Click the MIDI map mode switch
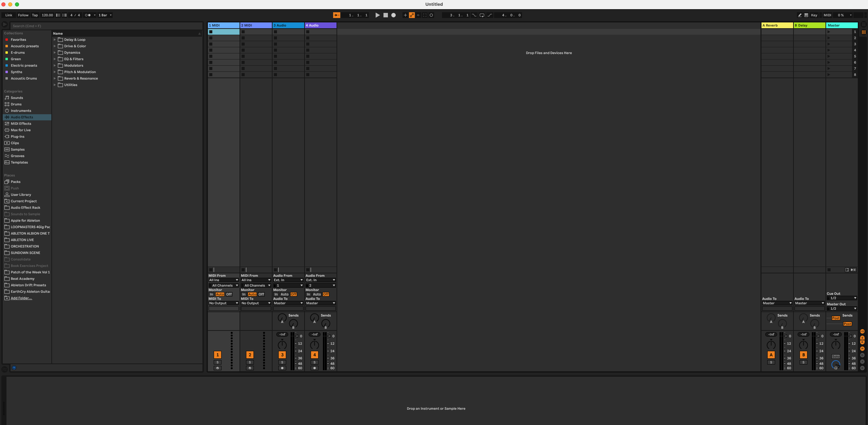The image size is (868, 425). (x=827, y=15)
